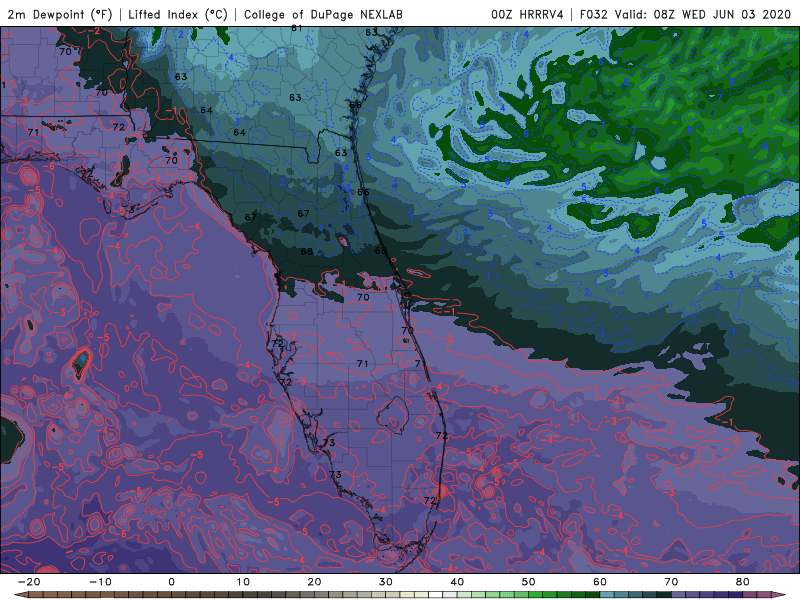Viewport: 800px width, 600px height.
Task: Click the "40" value on the color scale
Action: [457, 582]
